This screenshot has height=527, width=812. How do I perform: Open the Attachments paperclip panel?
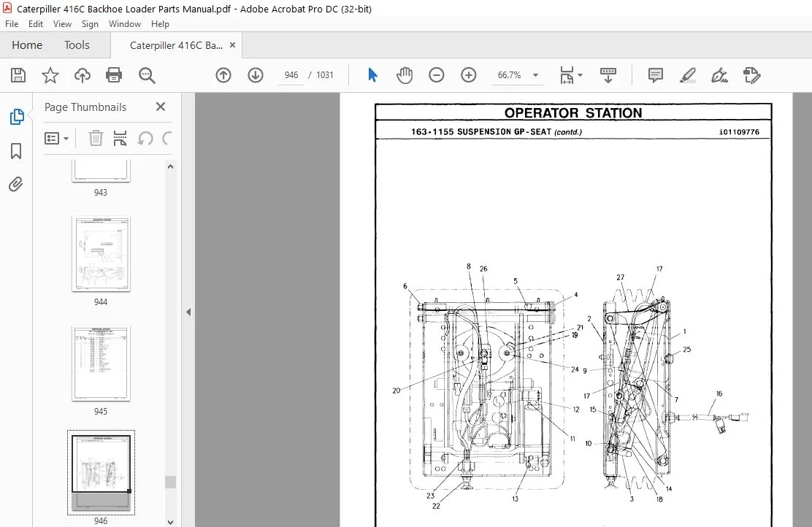point(16,184)
